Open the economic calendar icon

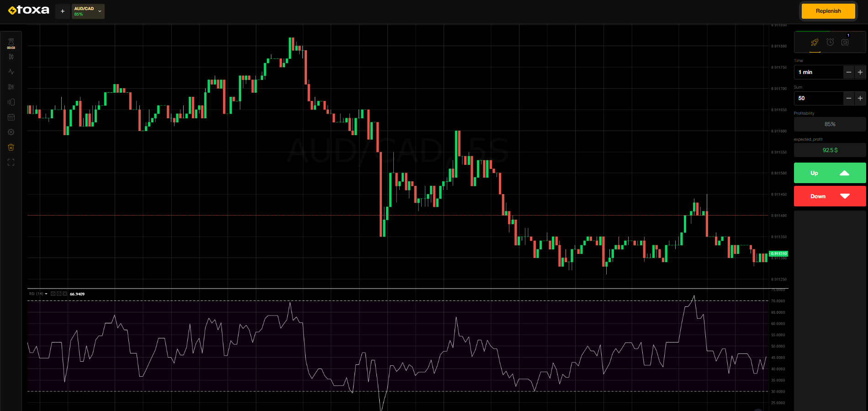(x=11, y=117)
